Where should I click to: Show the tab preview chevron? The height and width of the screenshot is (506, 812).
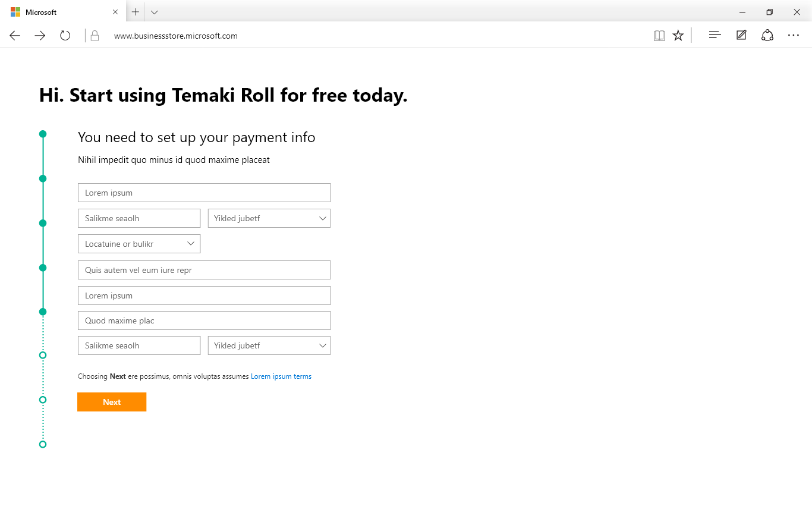click(x=155, y=12)
